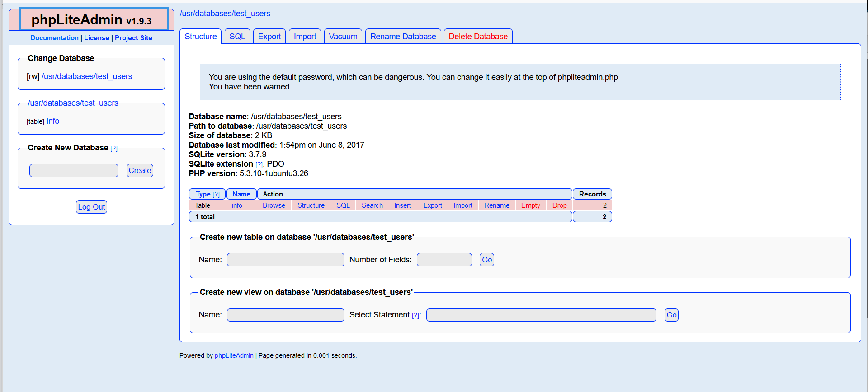
Task: Open the Export tab
Action: click(269, 37)
